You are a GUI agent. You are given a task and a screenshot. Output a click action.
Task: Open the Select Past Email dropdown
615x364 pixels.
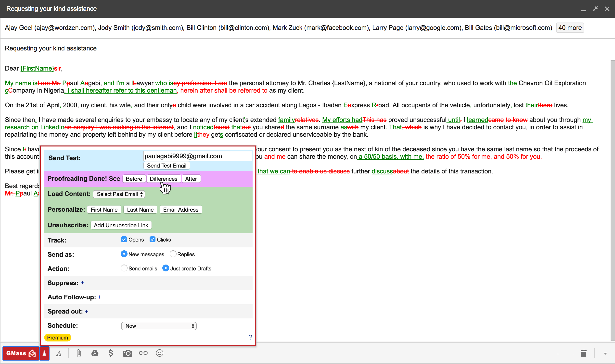119,194
